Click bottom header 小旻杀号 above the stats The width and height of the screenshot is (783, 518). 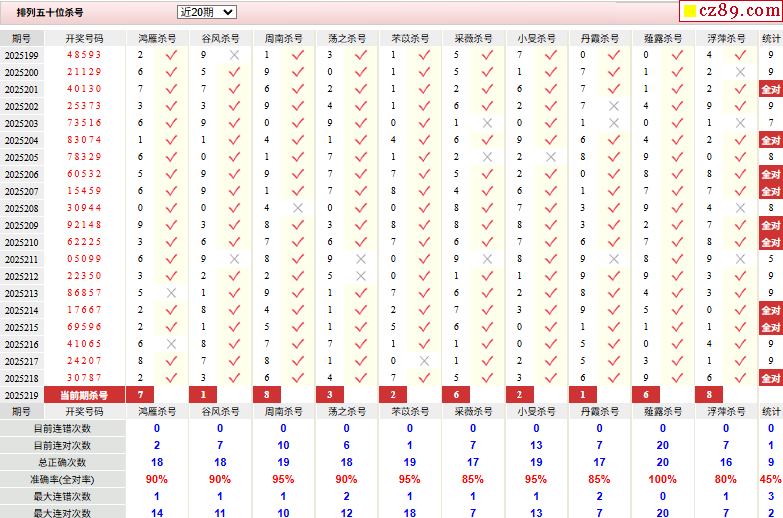pos(536,412)
